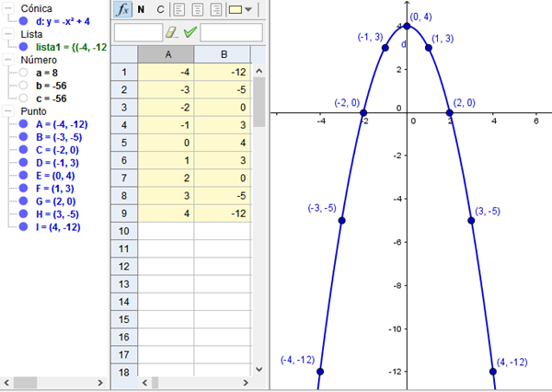Select row 9 header in the spreadsheet

tap(123, 215)
